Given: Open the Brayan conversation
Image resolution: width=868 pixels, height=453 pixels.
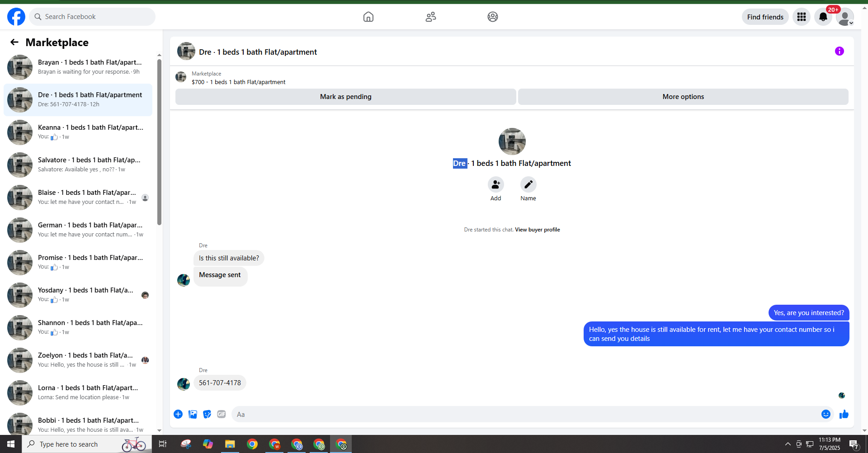Looking at the screenshot, I should 78,67.
